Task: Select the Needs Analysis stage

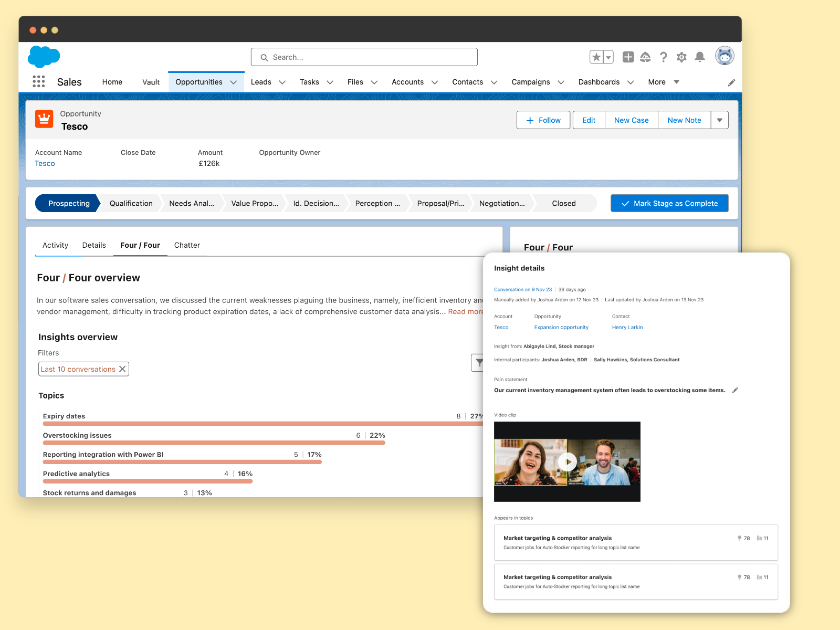Action: point(192,203)
